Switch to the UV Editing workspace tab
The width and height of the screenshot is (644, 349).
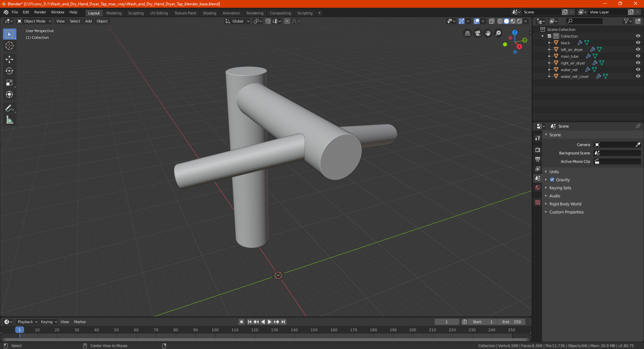[x=159, y=13]
